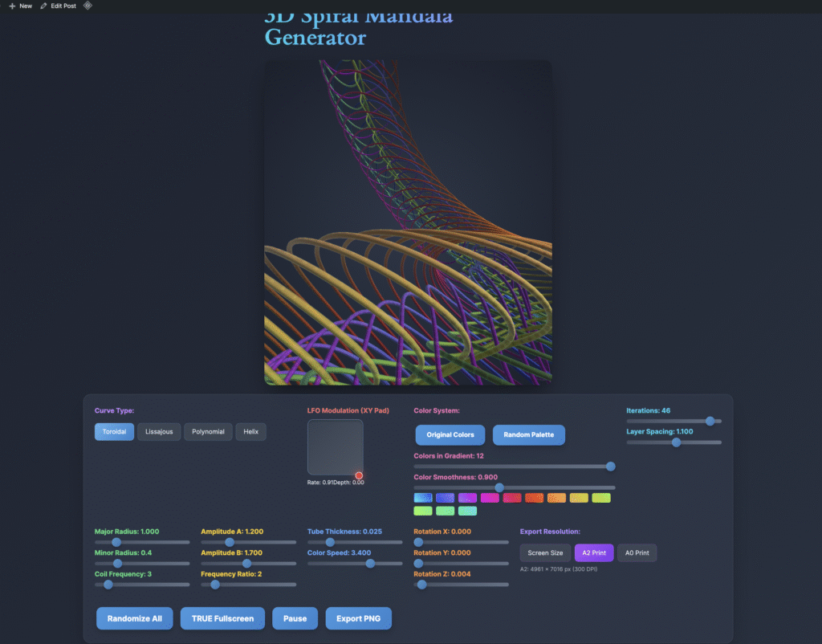Click the red dot on LFO XY pad
The width and height of the screenshot is (822, 644).
coord(359,475)
